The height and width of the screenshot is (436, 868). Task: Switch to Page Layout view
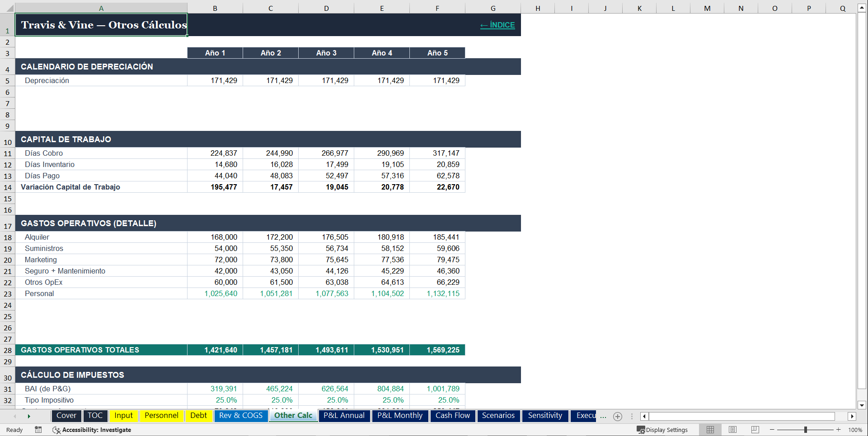pyautogui.click(x=732, y=430)
